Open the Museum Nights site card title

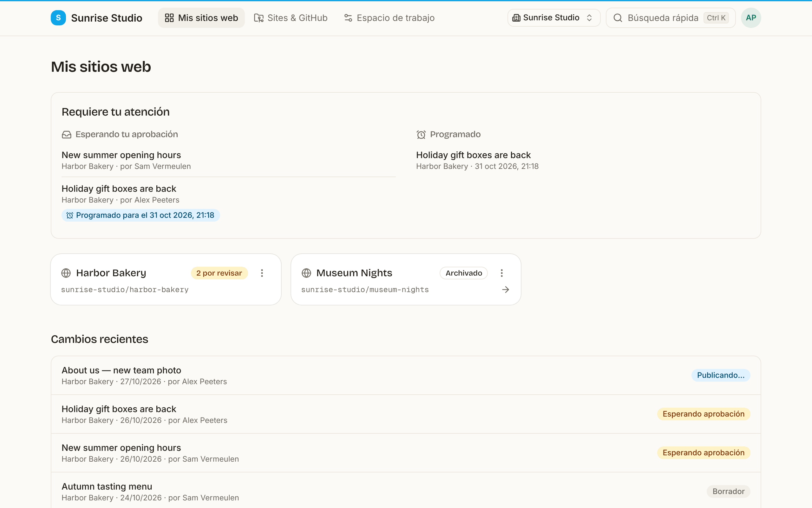coord(354,273)
